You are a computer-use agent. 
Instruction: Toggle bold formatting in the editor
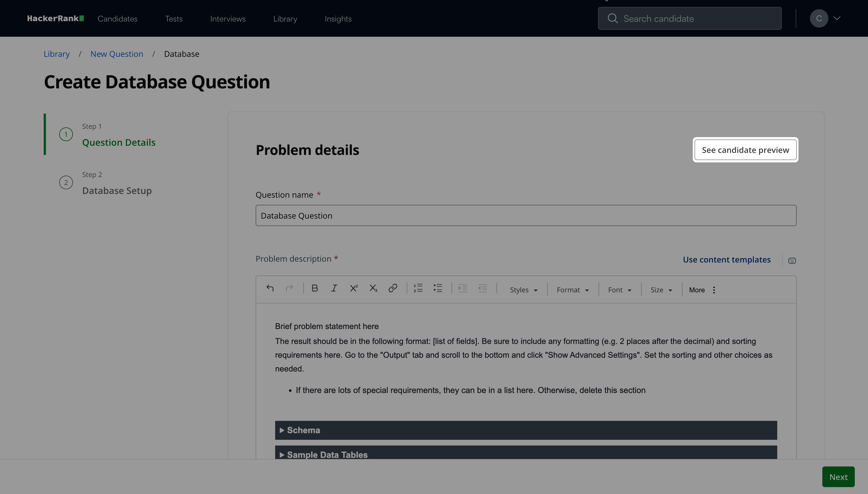click(315, 288)
